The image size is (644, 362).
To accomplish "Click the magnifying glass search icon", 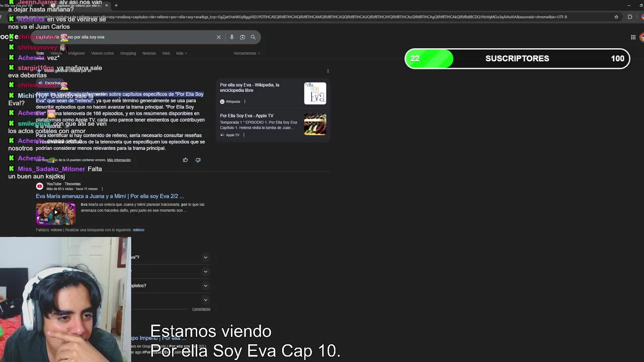I will tap(253, 37).
